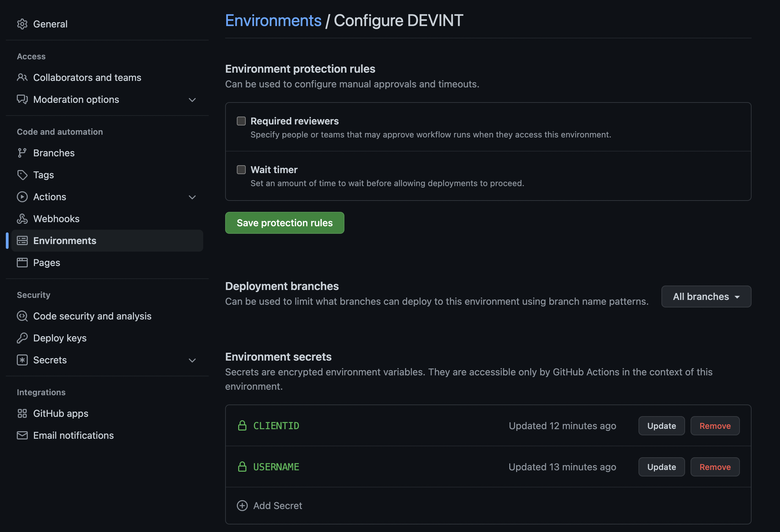Screen dimensions: 780x532
Task: Click the Email notifications envelope icon
Action: pos(22,435)
